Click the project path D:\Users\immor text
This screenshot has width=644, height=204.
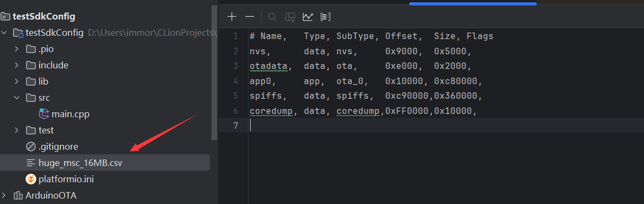click(152, 33)
